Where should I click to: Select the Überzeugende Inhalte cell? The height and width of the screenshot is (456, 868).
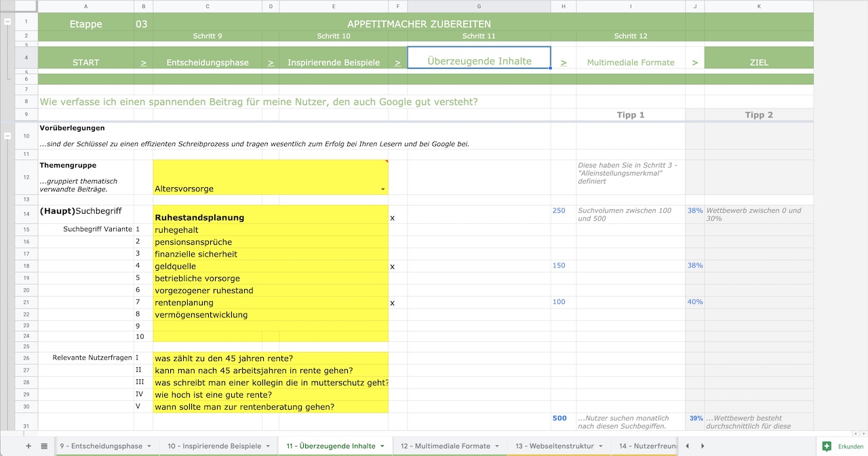[479, 58]
